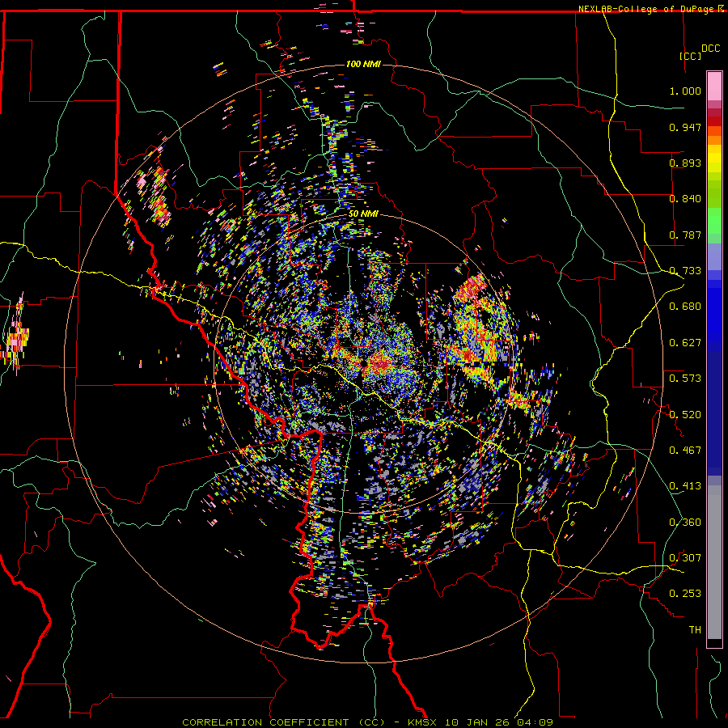Screen dimensions: 728x728
Task: Click the 0.947 value on the legend
Action: (x=685, y=127)
